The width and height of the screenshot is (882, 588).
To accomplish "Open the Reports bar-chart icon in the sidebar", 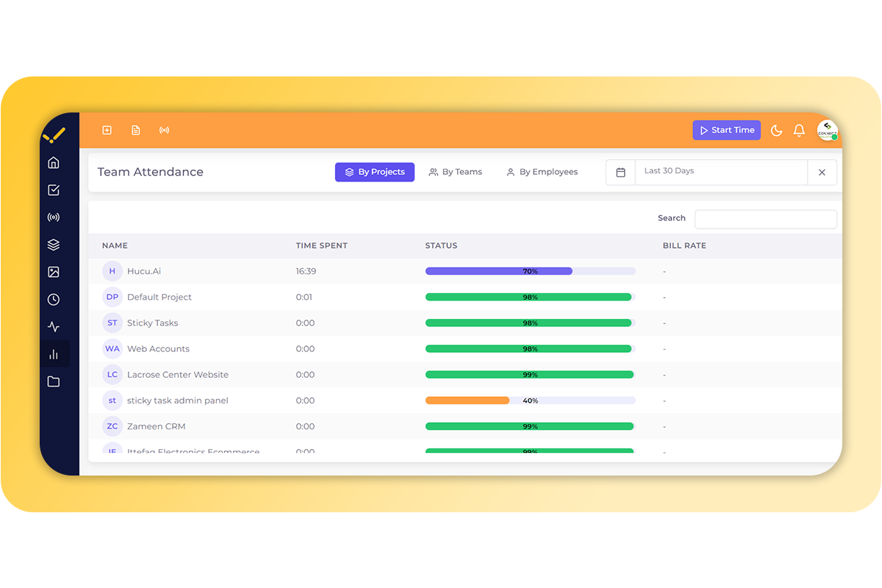I will [x=53, y=353].
